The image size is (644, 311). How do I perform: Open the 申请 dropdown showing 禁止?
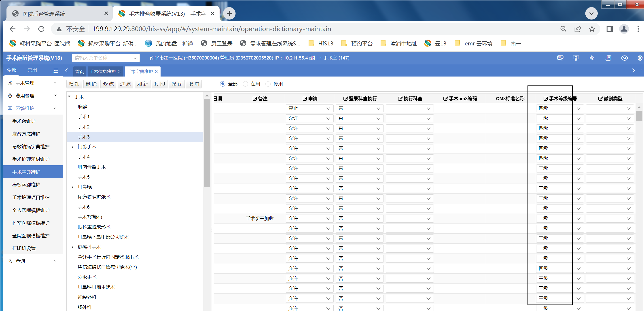[309, 108]
